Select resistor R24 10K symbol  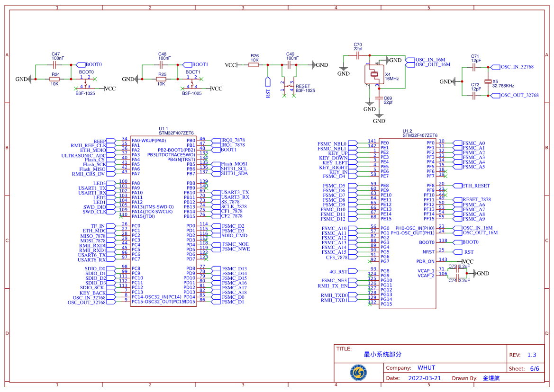click(54, 79)
